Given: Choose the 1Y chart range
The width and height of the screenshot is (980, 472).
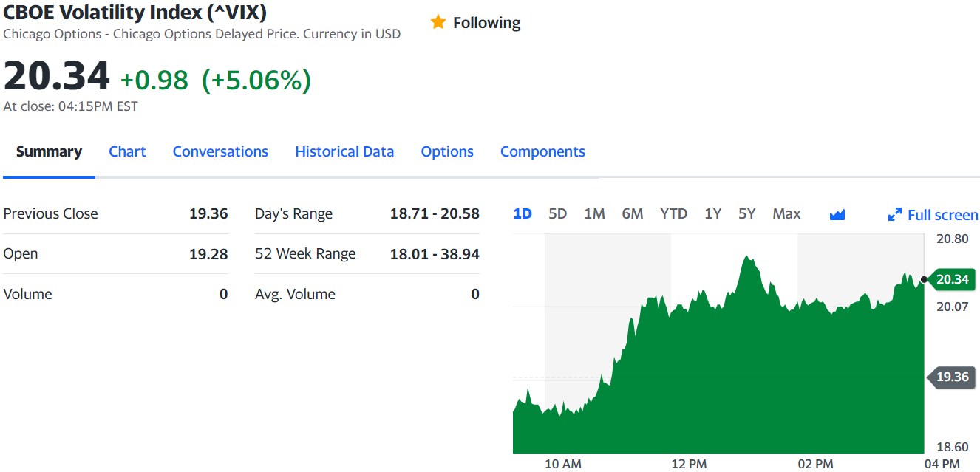Looking at the screenshot, I should (x=712, y=213).
